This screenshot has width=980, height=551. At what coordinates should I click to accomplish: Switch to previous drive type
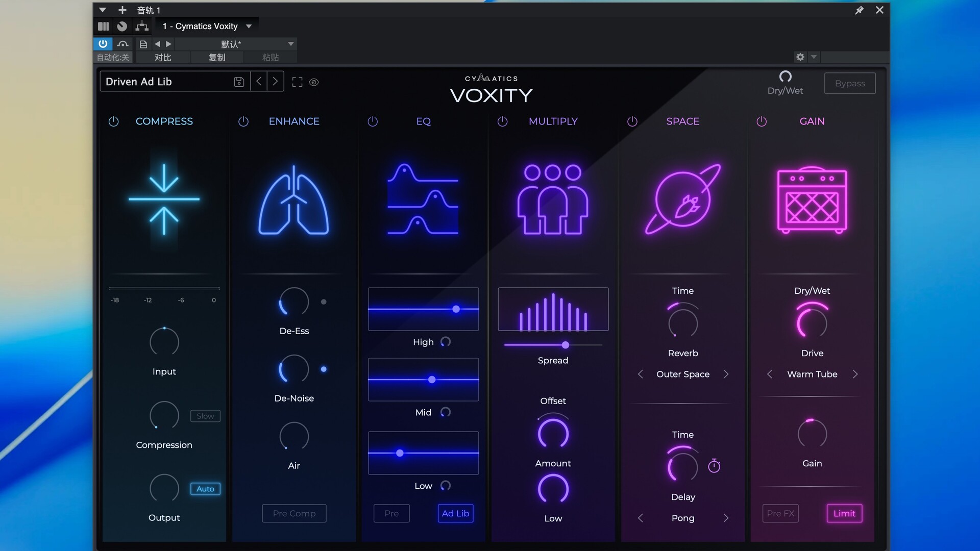coord(770,374)
